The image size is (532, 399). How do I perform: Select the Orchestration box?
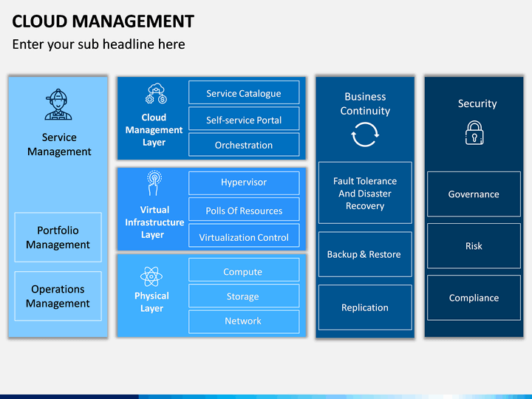244,145
